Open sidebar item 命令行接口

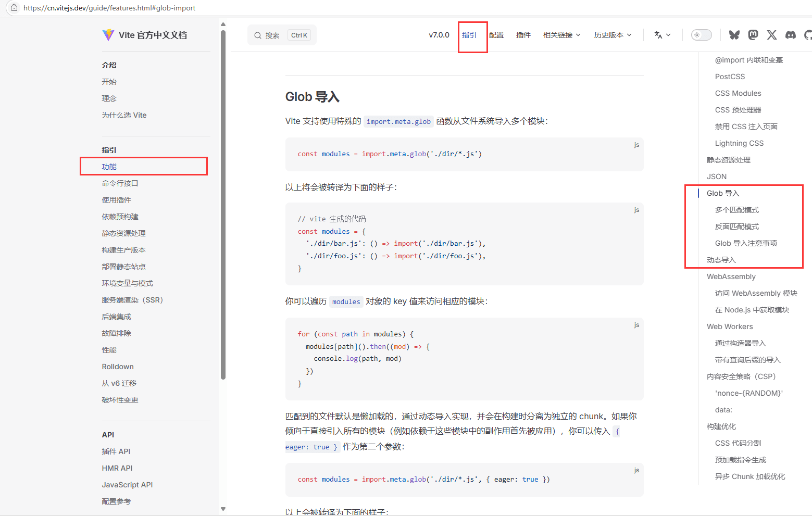click(120, 183)
